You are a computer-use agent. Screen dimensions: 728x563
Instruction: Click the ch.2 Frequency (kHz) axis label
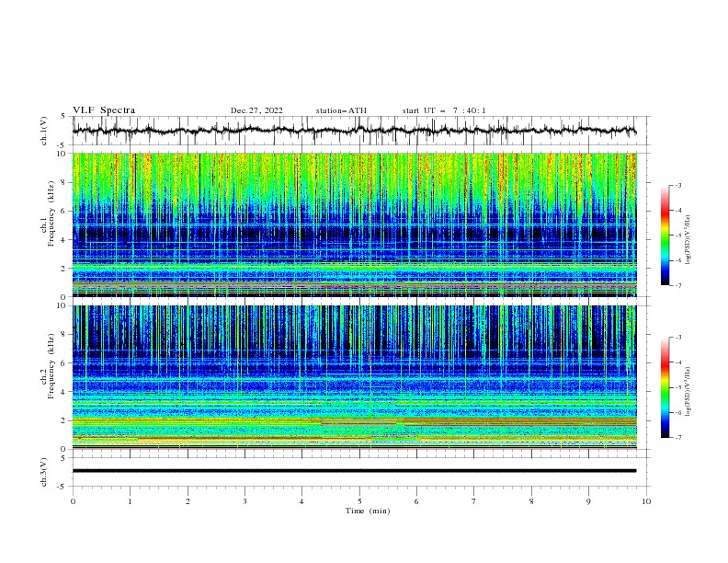[x=48, y=365]
